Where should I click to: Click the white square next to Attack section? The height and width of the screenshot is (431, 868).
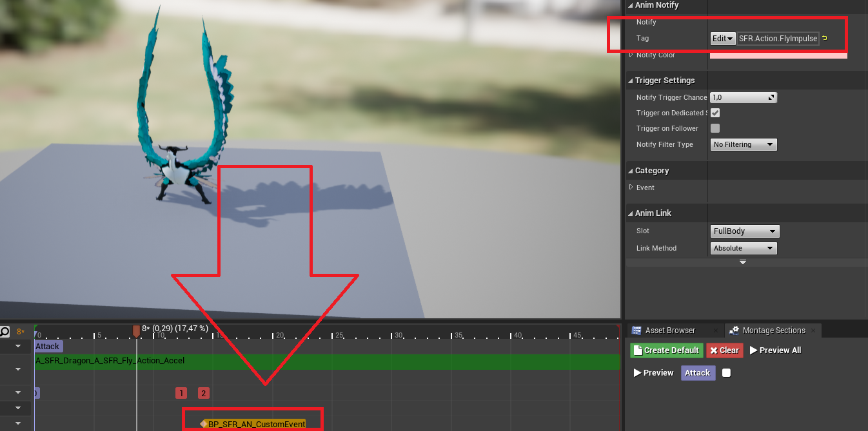tap(726, 373)
